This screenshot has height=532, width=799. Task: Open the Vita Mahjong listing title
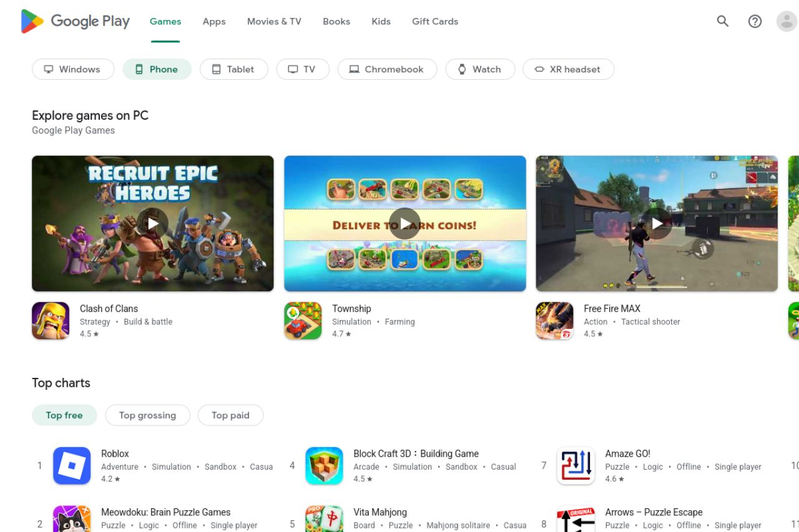tap(380, 513)
